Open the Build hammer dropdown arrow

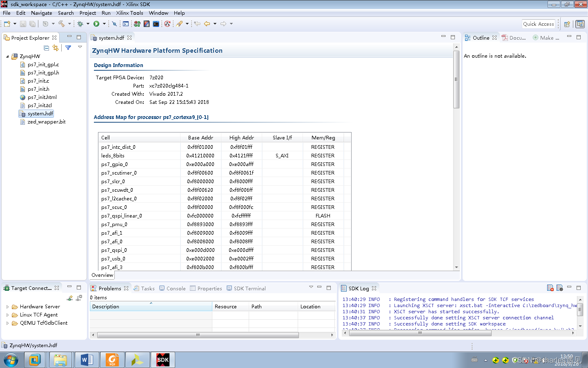click(x=69, y=24)
